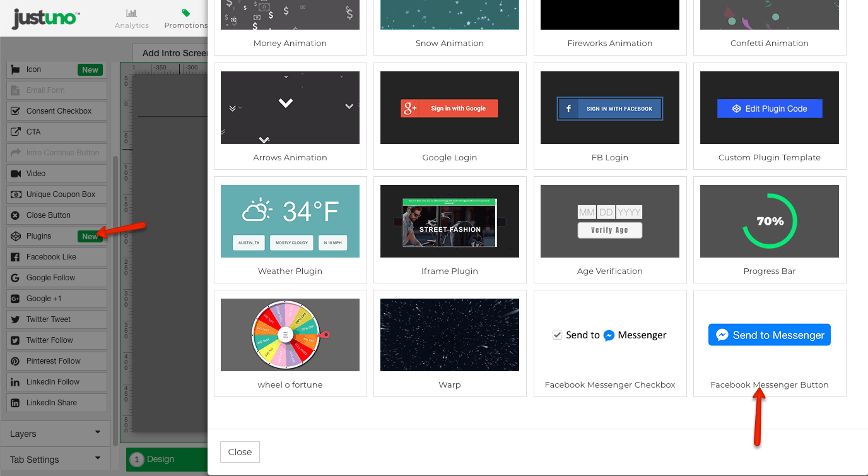The image size is (868, 476).
Task: Select the Twitter Tweet bird icon
Action: [x=15, y=319]
